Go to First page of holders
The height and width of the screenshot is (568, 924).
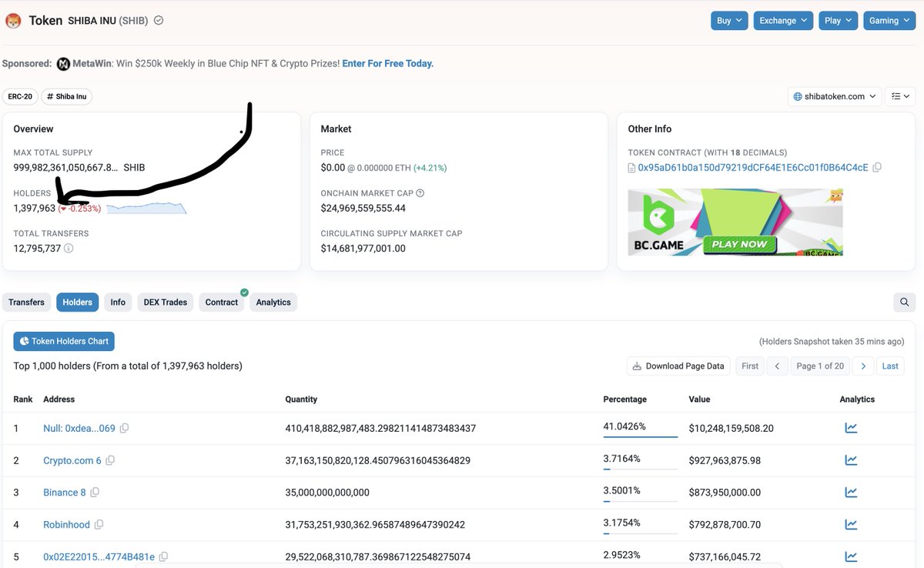click(x=750, y=366)
